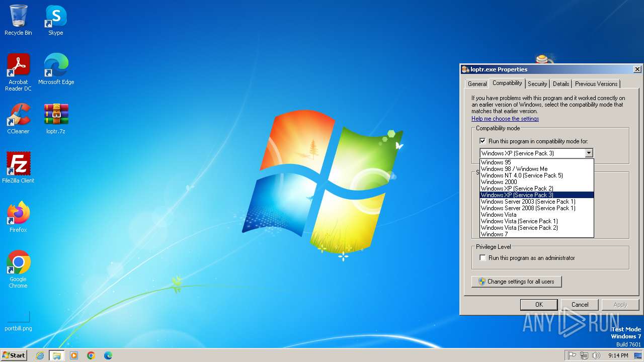Viewport: 644px width, 362px height.
Task: Open the Recycle Bin desktop icon
Action: coord(18,20)
